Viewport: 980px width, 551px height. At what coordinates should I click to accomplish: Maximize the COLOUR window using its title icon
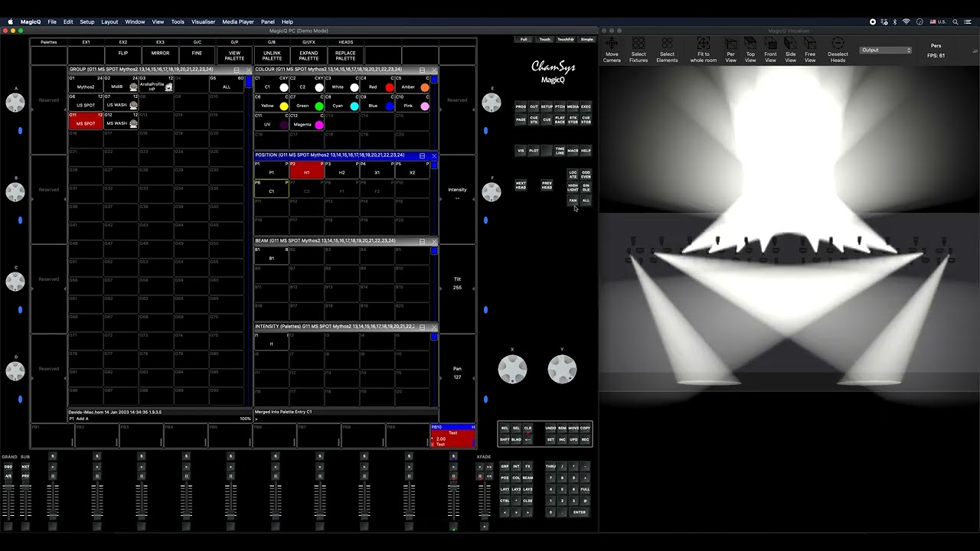[422, 70]
